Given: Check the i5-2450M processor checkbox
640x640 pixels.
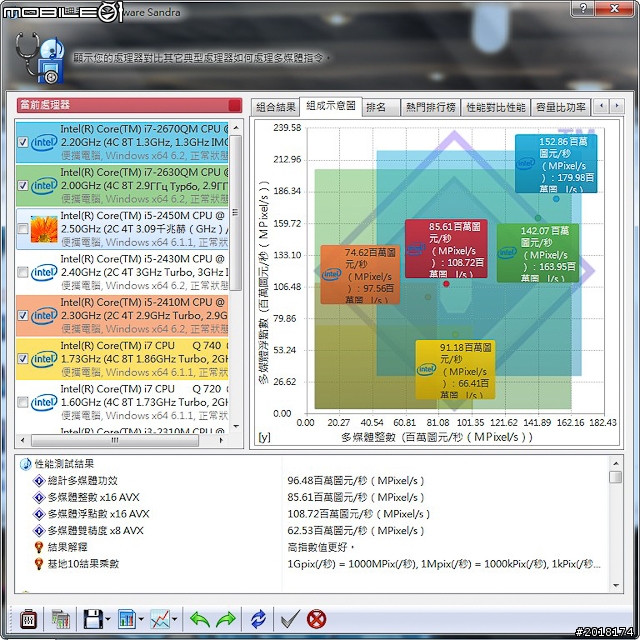Looking at the screenshot, I should tap(23, 229).
